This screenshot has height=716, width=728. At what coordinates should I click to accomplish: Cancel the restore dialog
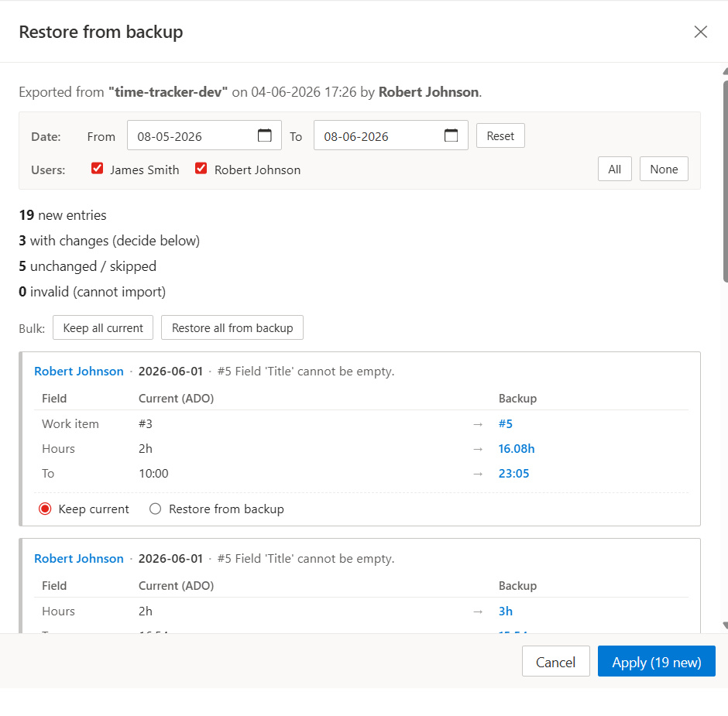(x=556, y=661)
